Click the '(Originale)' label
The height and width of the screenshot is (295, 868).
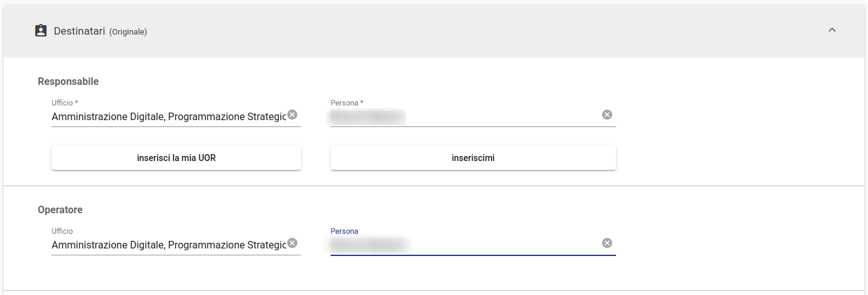[x=128, y=31]
